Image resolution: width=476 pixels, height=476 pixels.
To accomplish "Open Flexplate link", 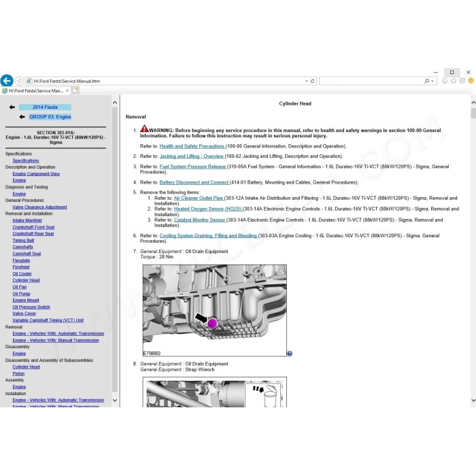I will (x=21, y=260).
